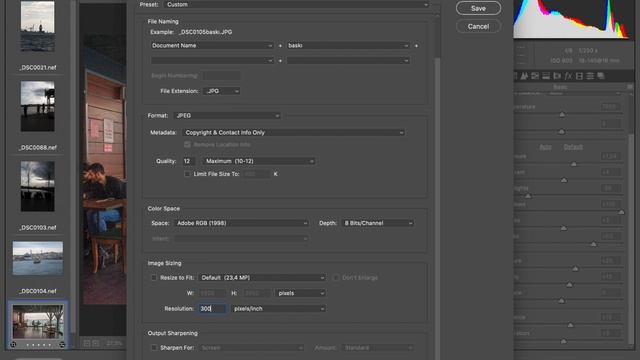Open the empty second-row right naming dropdown
This screenshot has width=640, height=360.
coord(348,60)
